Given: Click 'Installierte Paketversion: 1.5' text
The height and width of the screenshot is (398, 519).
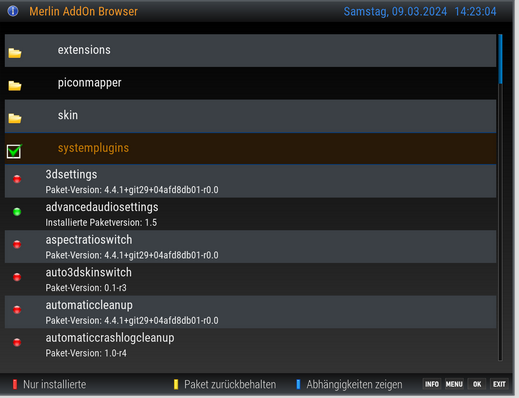Looking at the screenshot, I should [x=101, y=222].
